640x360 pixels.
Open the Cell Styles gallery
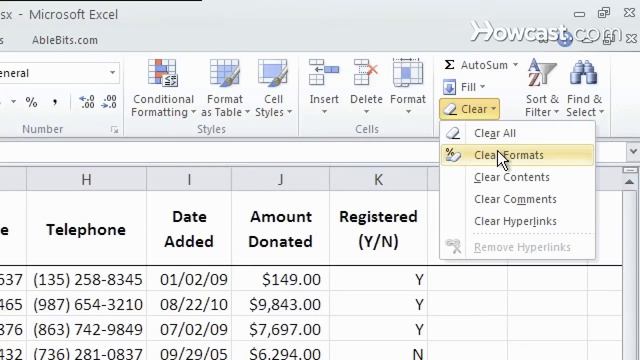273,89
